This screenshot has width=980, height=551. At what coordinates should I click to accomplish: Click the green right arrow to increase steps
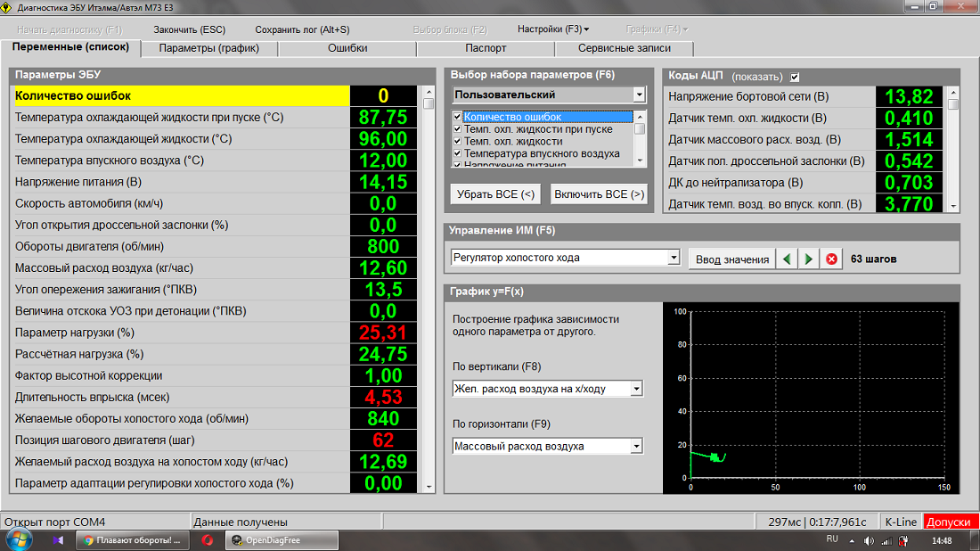pos(808,259)
